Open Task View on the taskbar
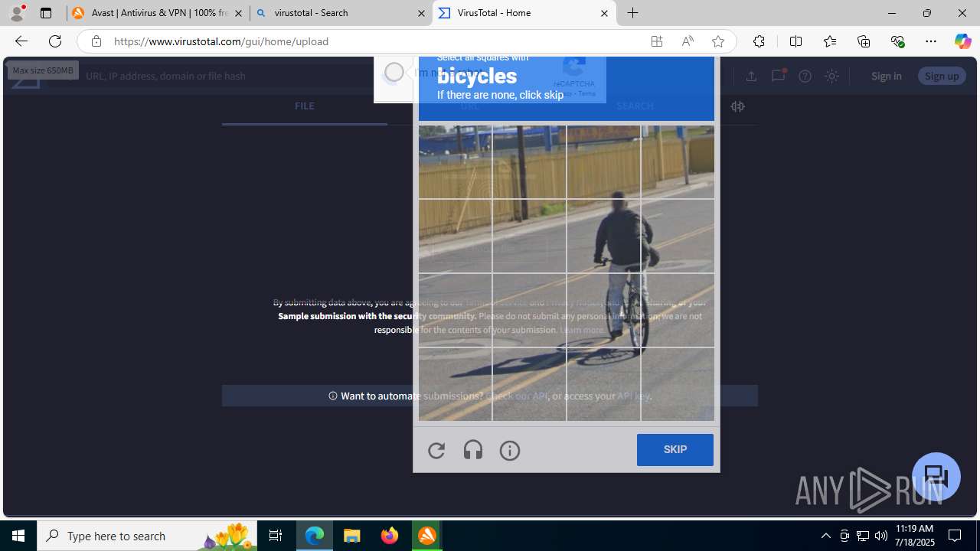Viewport: 980px width, 551px height. pos(276,536)
